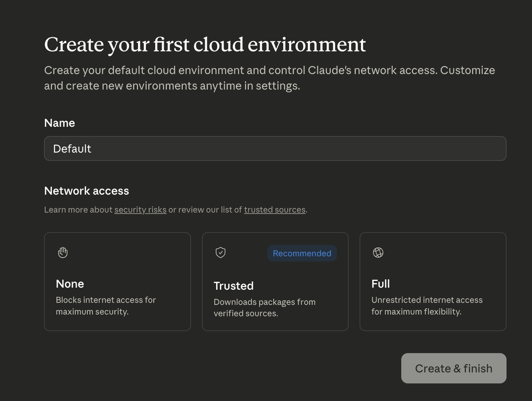The image size is (532, 401).
Task: Select the None network access option
Action: [117, 281]
